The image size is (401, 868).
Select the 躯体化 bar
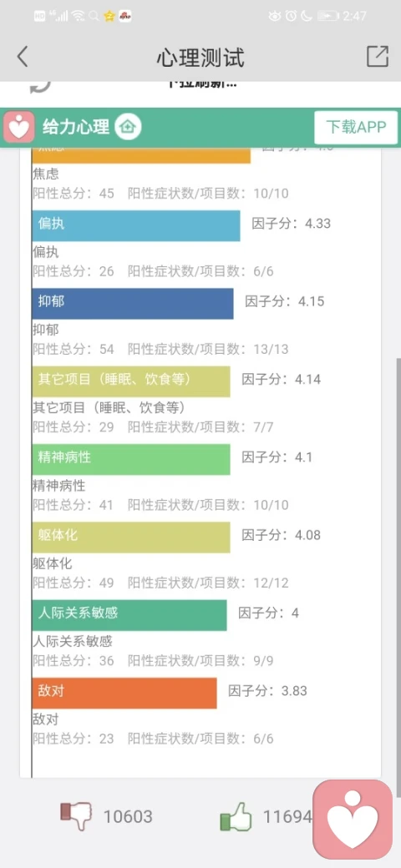click(x=131, y=537)
